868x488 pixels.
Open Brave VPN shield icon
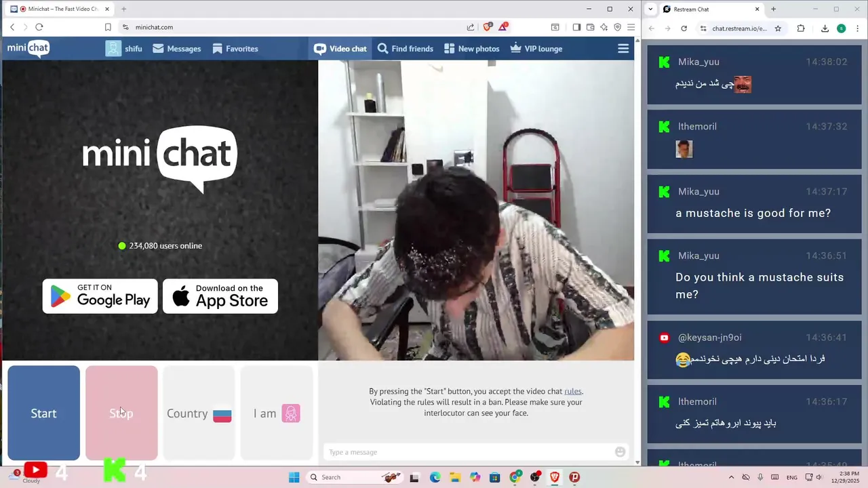(617, 27)
